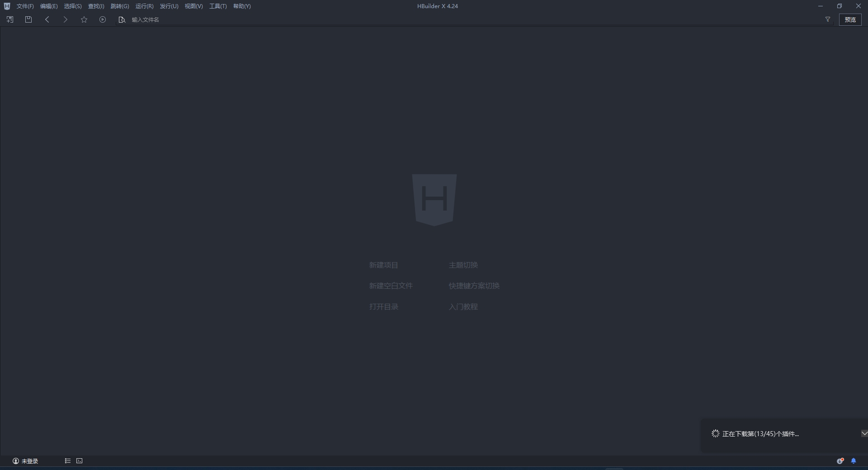
Task: Click the filter funnel icon
Action: (828, 19)
